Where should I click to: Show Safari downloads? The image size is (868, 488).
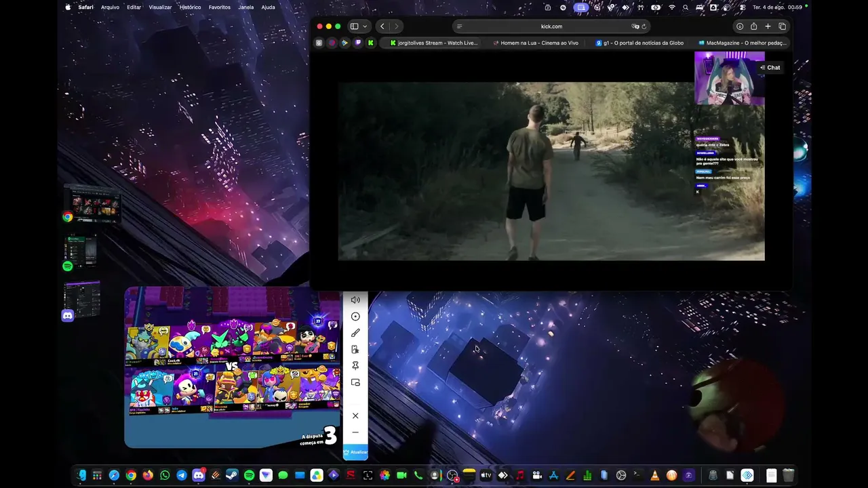pyautogui.click(x=740, y=26)
